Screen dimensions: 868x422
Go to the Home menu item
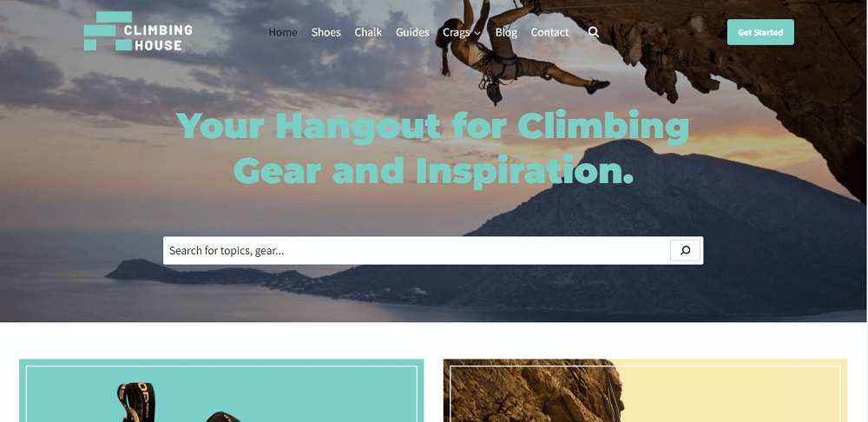[x=283, y=32]
